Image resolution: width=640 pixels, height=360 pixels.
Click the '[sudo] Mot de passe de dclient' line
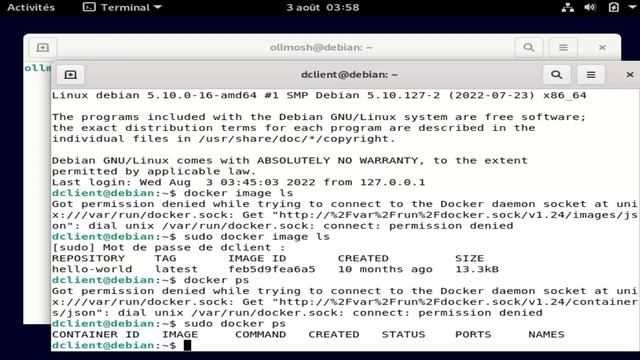click(169, 247)
